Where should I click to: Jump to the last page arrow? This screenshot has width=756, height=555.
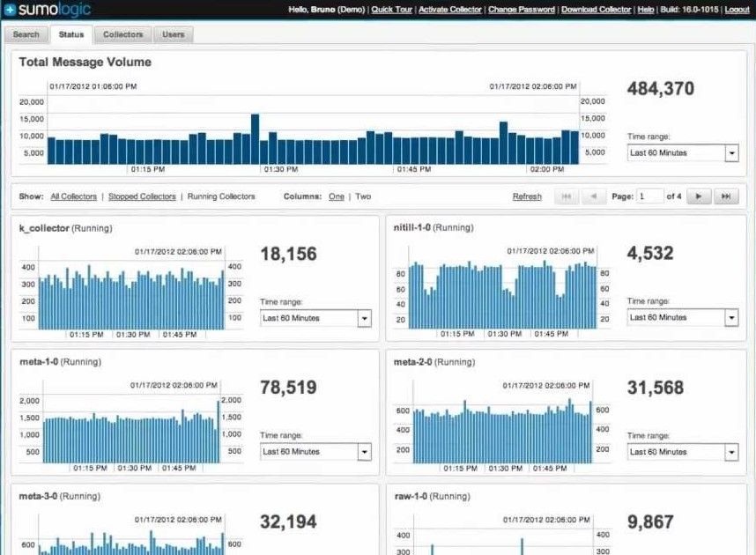pyautogui.click(x=726, y=196)
